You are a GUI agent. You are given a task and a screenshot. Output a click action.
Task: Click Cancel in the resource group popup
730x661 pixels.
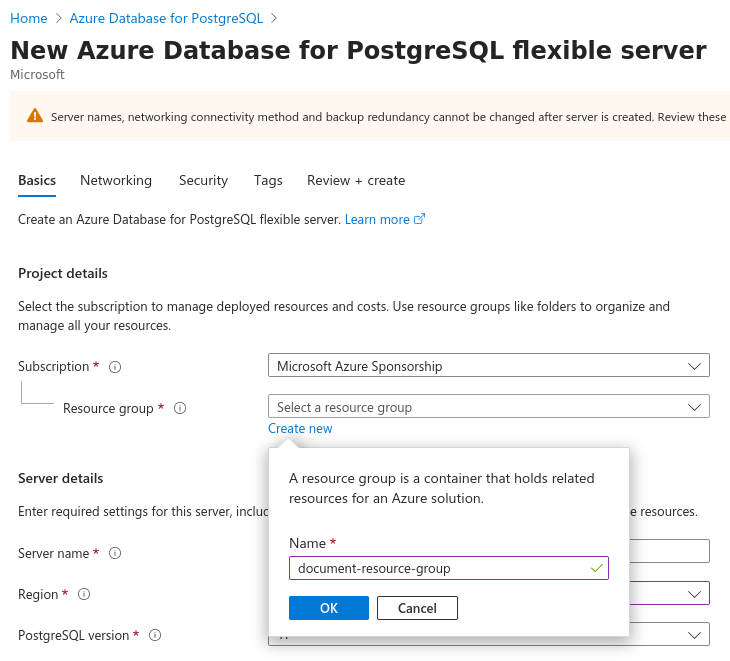(x=417, y=608)
